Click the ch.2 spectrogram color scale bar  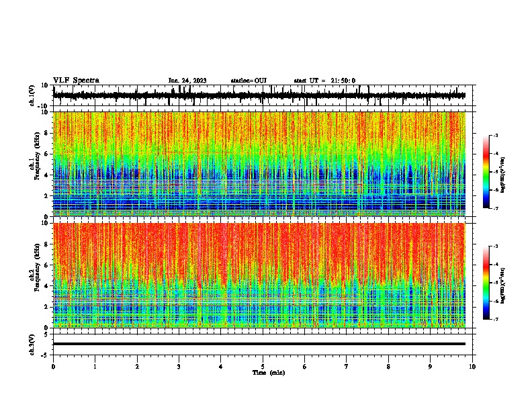[486, 283]
